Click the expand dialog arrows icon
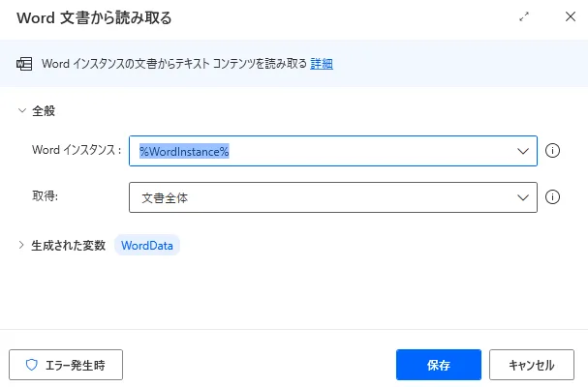 coord(524,17)
